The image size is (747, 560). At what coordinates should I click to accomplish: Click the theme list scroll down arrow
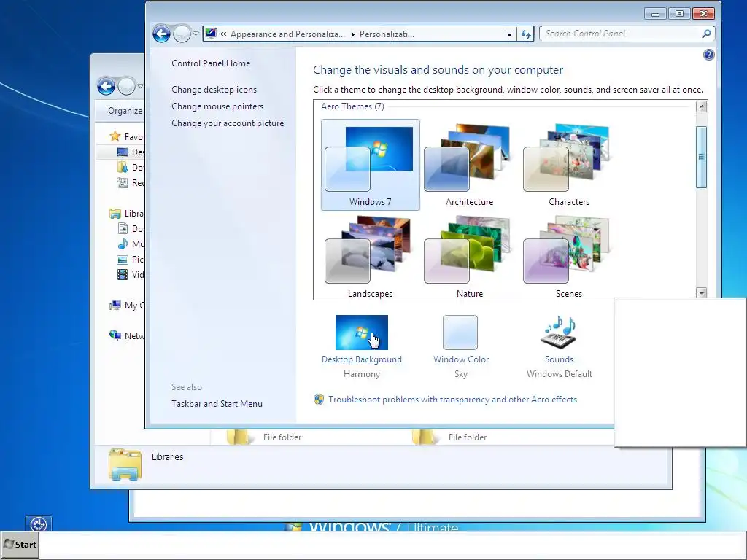(701, 293)
